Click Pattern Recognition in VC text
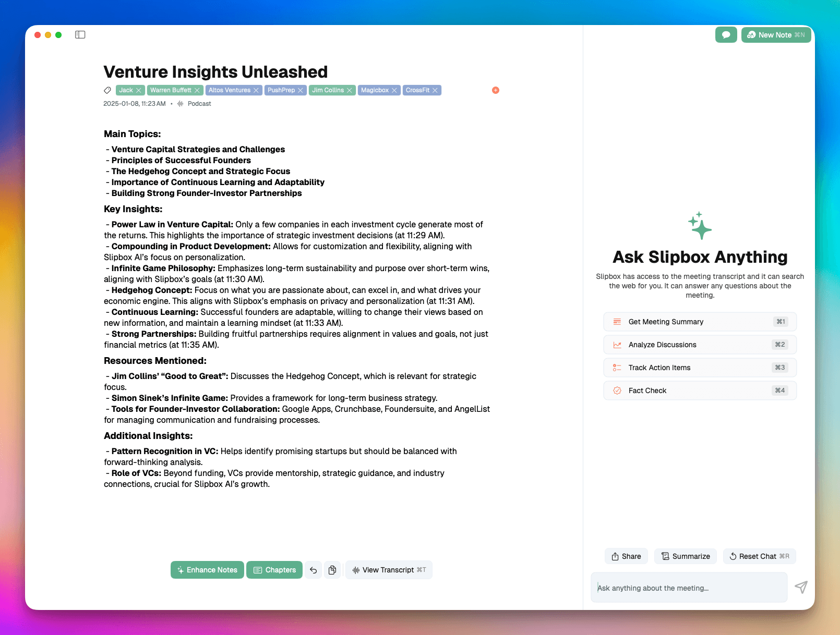The image size is (840, 635). click(x=165, y=451)
